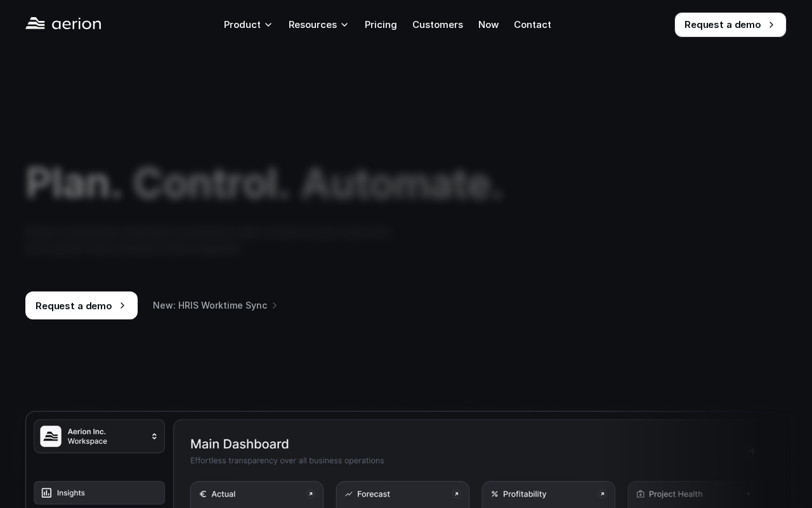Click the Forecast card label
The height and width of the screenshot is (508, 812).
[x=374, y=494]
